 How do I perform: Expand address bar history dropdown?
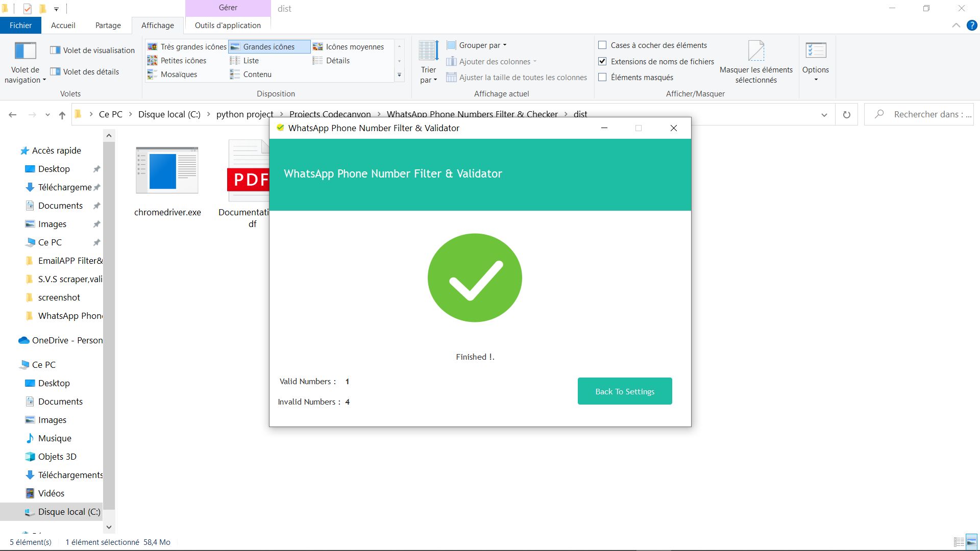click(x=824, y=115)
